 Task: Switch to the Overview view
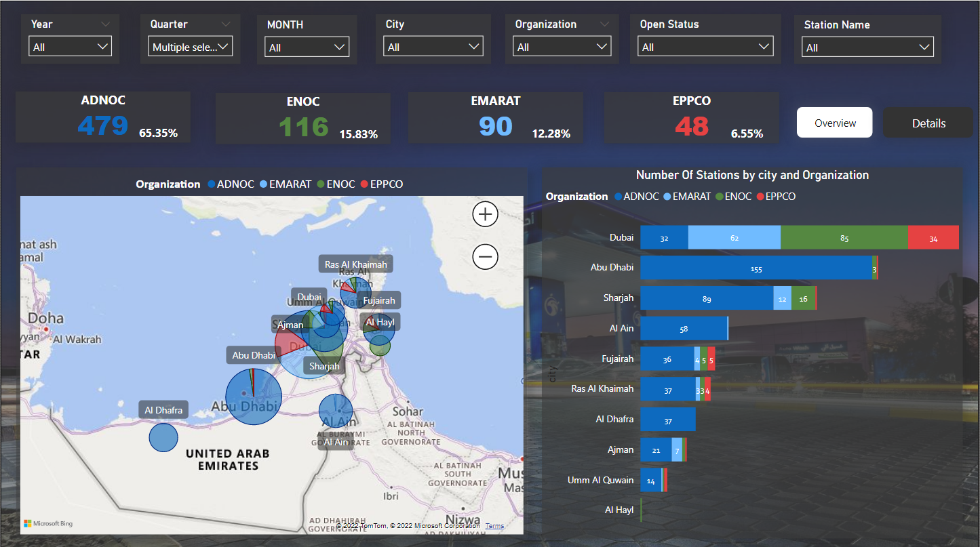tap(834, 123)
